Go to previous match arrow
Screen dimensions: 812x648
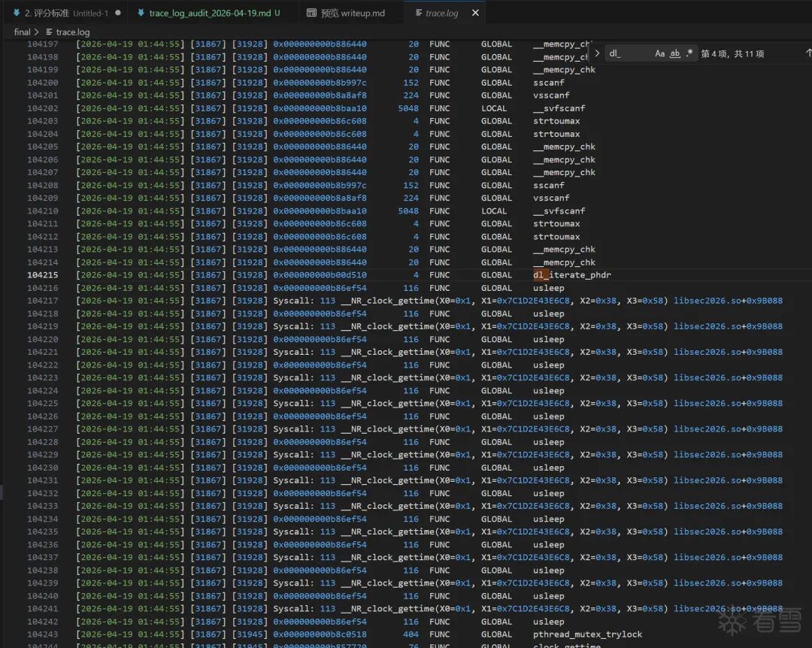pos(807,53)
